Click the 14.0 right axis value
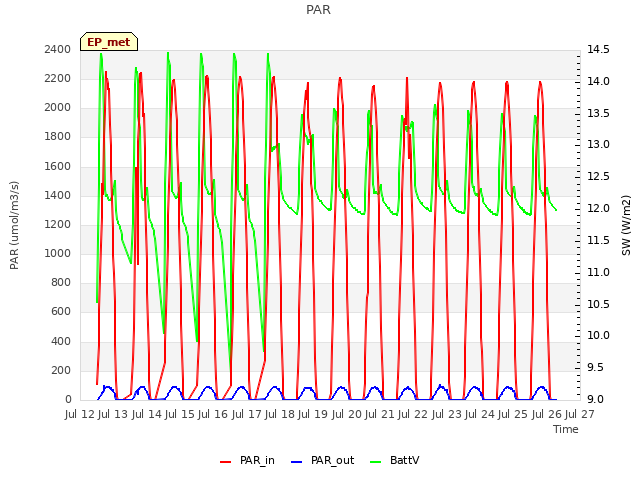 [598, 81]
